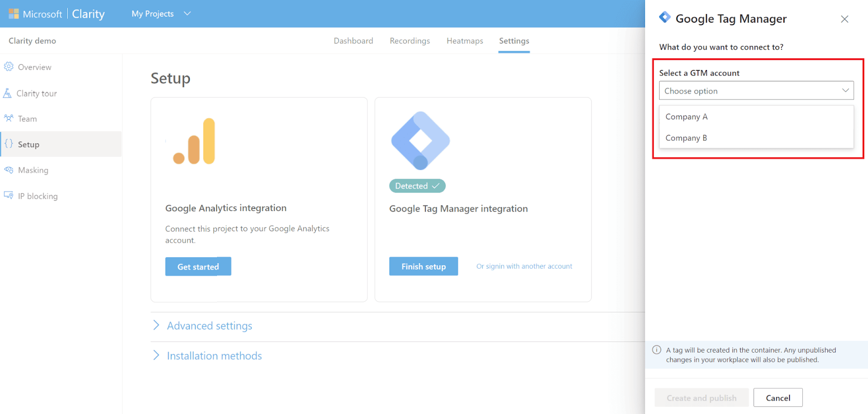Switch to the Dashboard tab
Image resolution: width=868 pixels, height=414 pixels.
coord(353,41)
